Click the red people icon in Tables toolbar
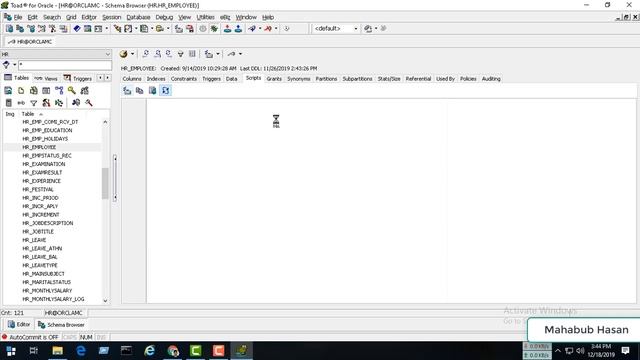The image size is (640, 360). click(46, 103)
